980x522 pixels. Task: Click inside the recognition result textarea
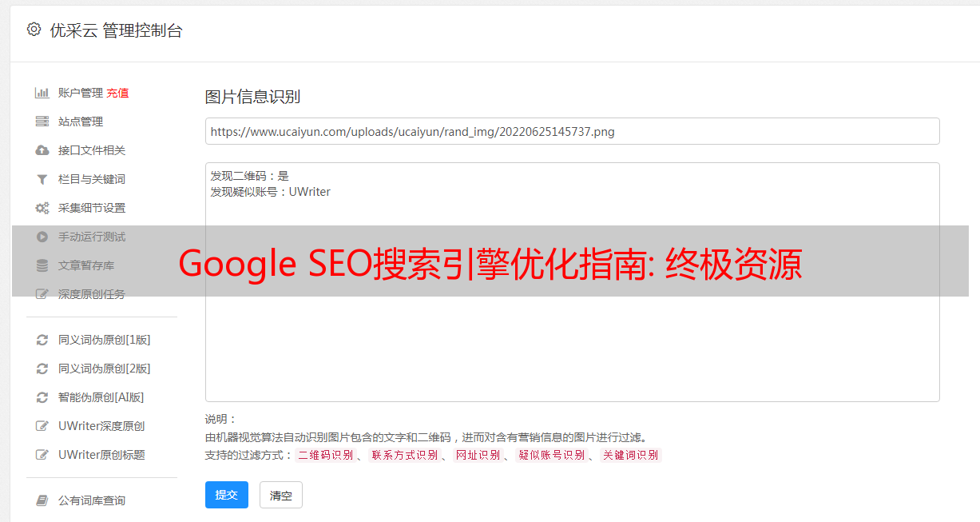[572, 282]
